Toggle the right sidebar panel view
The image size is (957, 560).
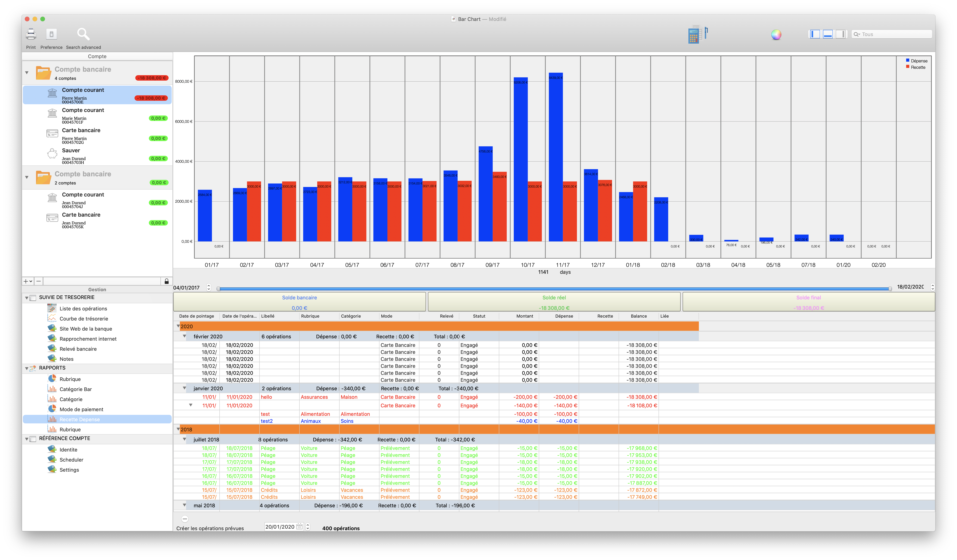[x=841, y=34]
